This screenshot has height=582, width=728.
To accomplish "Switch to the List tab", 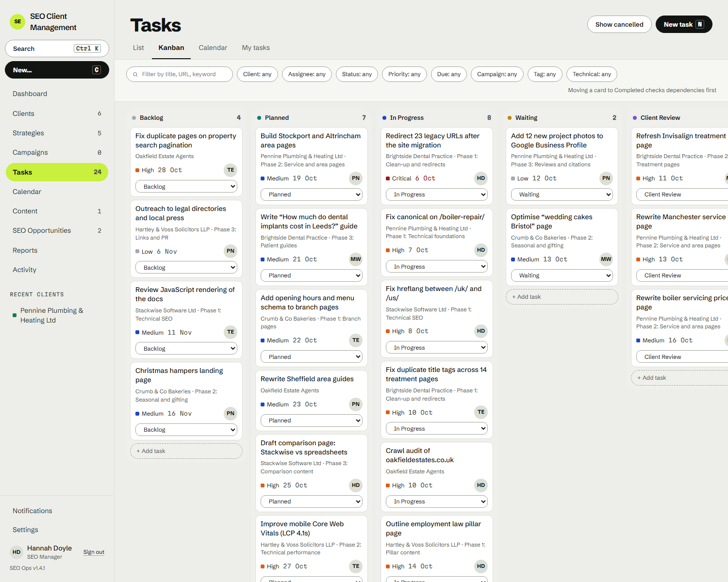I will [138, 48].
